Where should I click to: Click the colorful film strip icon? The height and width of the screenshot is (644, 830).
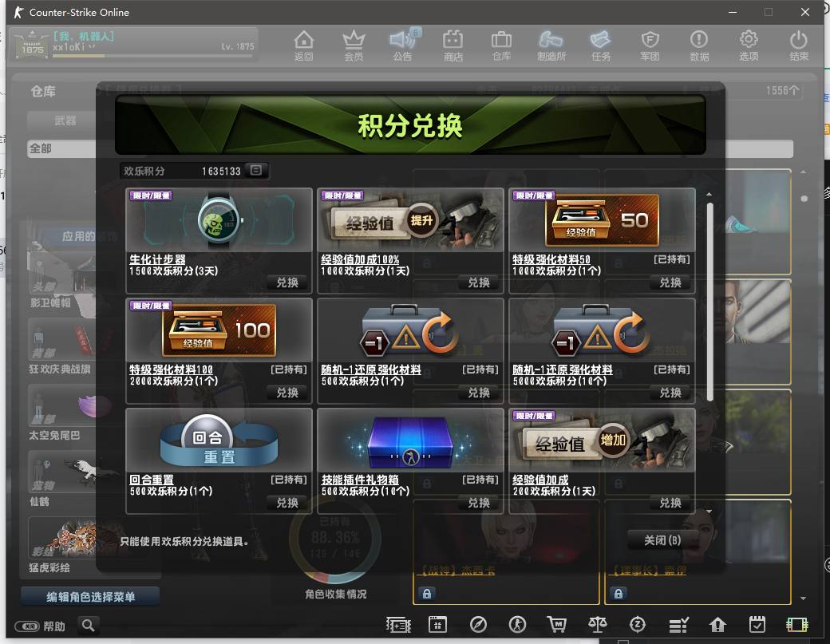[x=796, y=625]
